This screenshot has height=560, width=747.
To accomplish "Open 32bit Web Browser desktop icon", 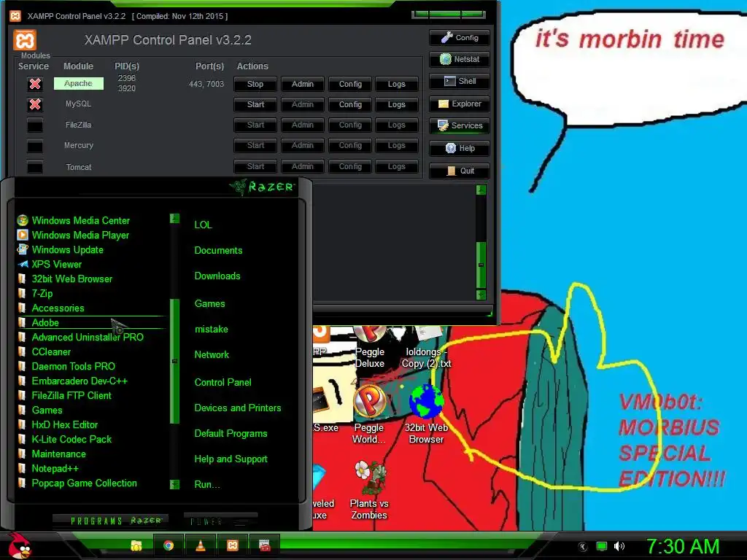I will [426, 414].
